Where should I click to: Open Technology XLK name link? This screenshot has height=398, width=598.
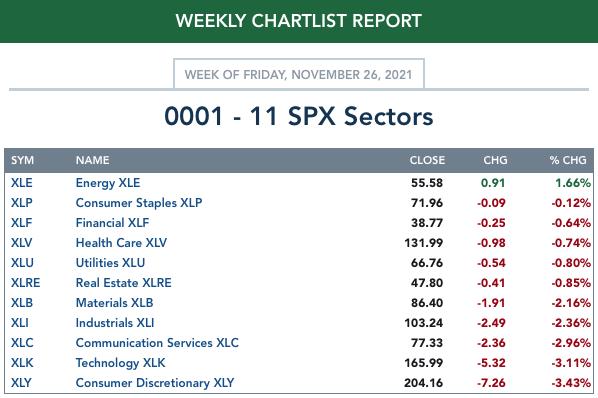click(x=121, y=363)
